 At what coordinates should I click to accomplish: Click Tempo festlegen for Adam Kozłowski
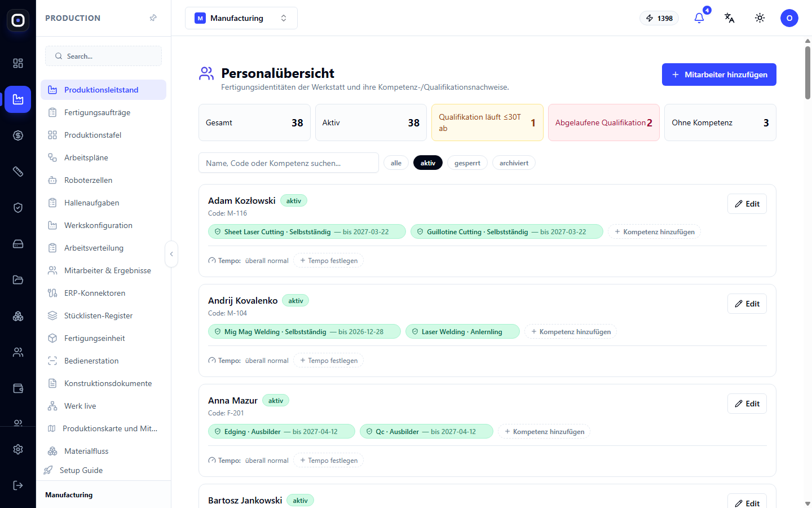329,261
